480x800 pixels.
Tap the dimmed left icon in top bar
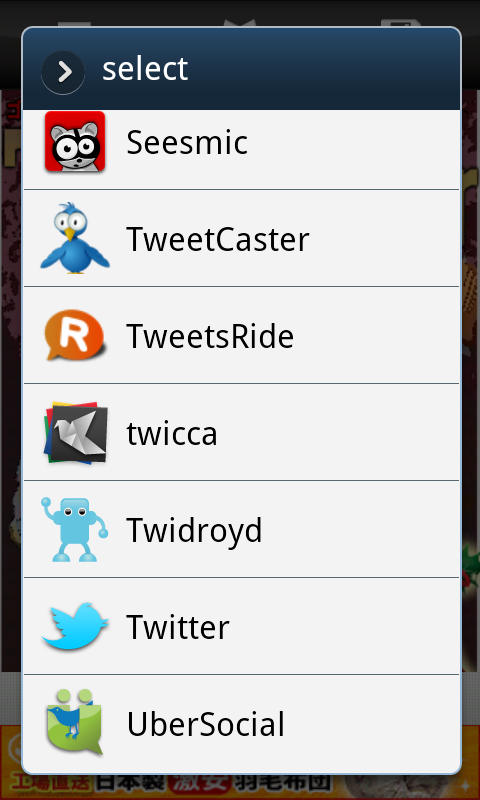coord(74,23)
